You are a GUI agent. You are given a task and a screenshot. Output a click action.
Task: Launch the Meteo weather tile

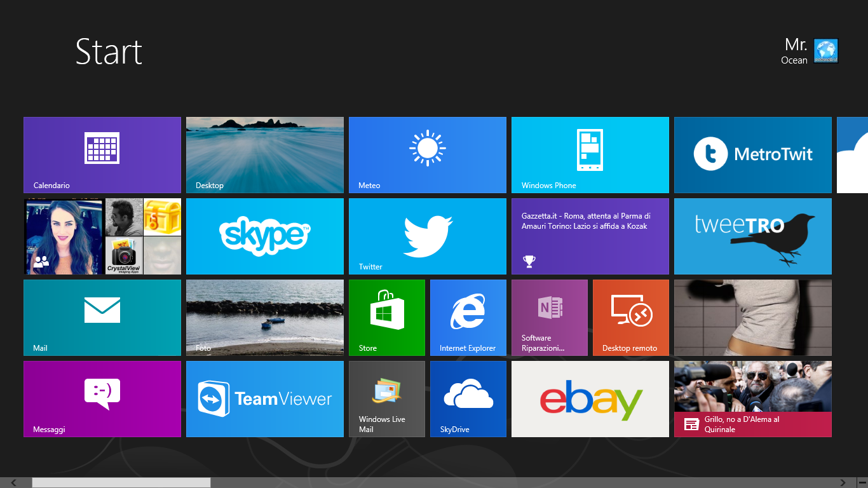pyautogui.click(x=428, y=155)
